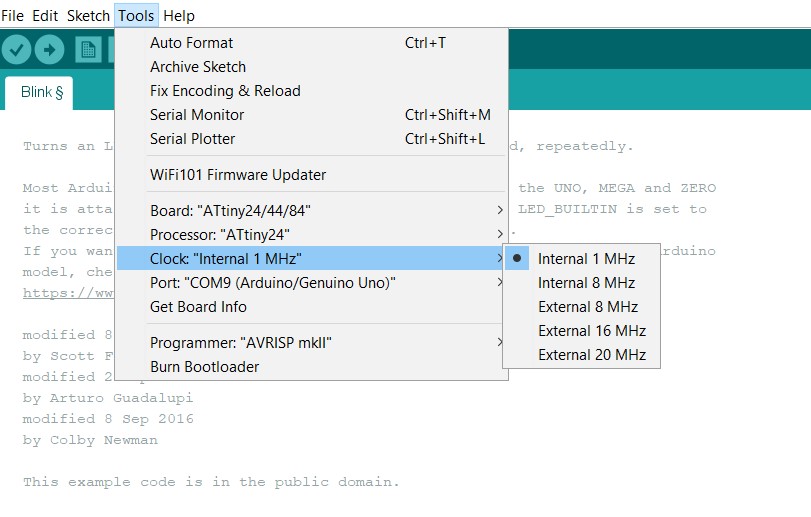This screenshot has height=517, width=811.
Task: Launch WiFi101 Firmware Updater
Action: 238,175
